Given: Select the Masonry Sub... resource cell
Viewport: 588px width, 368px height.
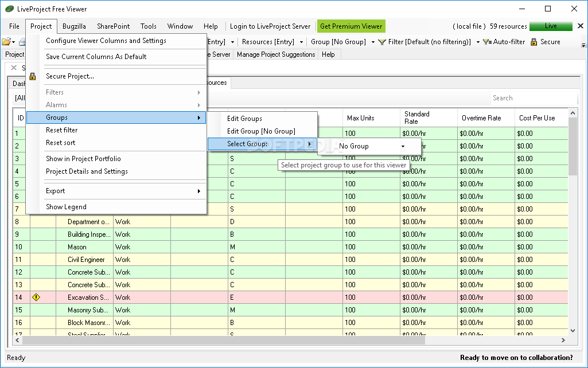Looking at the screenshot, I should coord(85,310).
